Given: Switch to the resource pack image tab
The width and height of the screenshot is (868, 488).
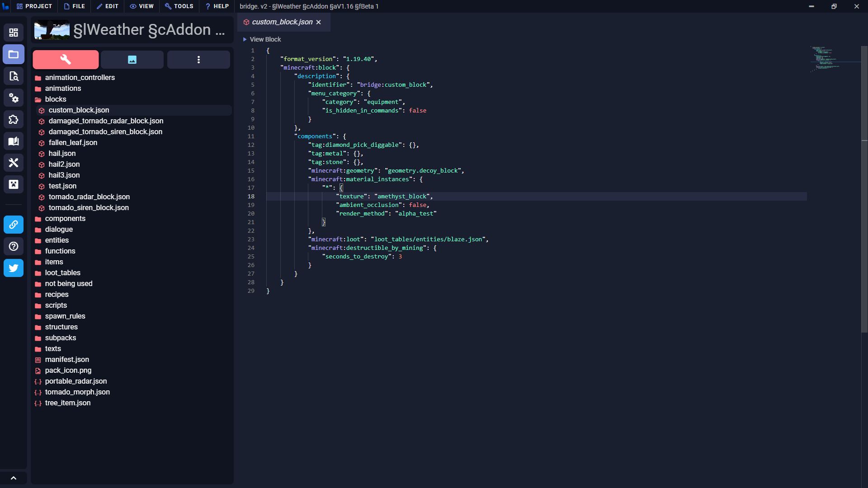Looking at the screenshot, I should point(132,60).
